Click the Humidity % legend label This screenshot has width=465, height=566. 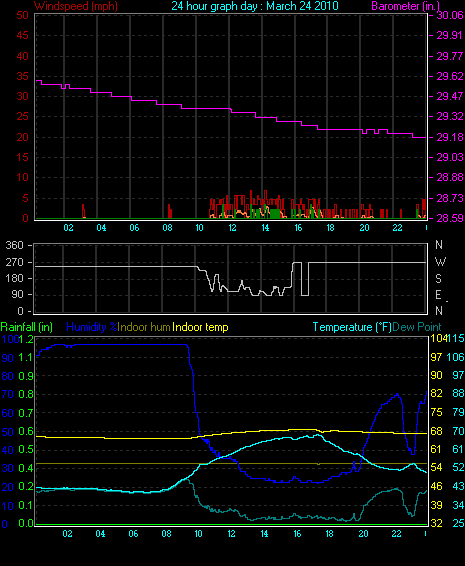[92, 327]
